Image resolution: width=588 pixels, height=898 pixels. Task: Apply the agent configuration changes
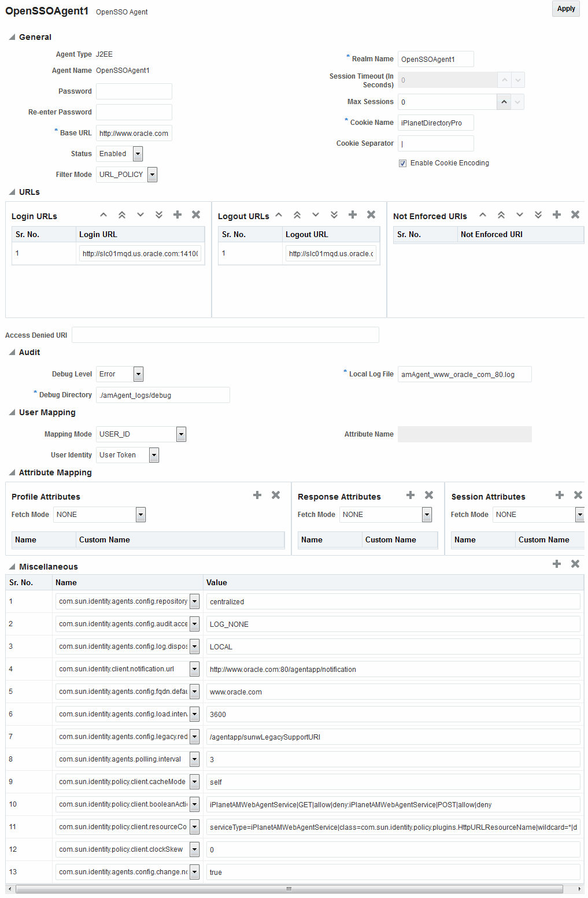click(566, 9)
